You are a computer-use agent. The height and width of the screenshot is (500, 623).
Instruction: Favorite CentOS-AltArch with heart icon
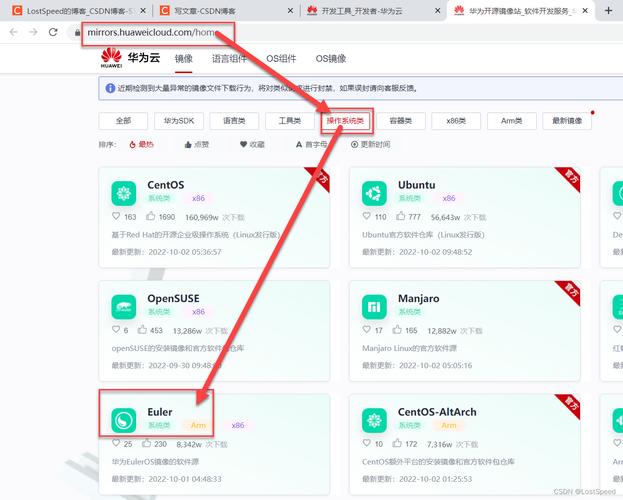coord(367,443)
